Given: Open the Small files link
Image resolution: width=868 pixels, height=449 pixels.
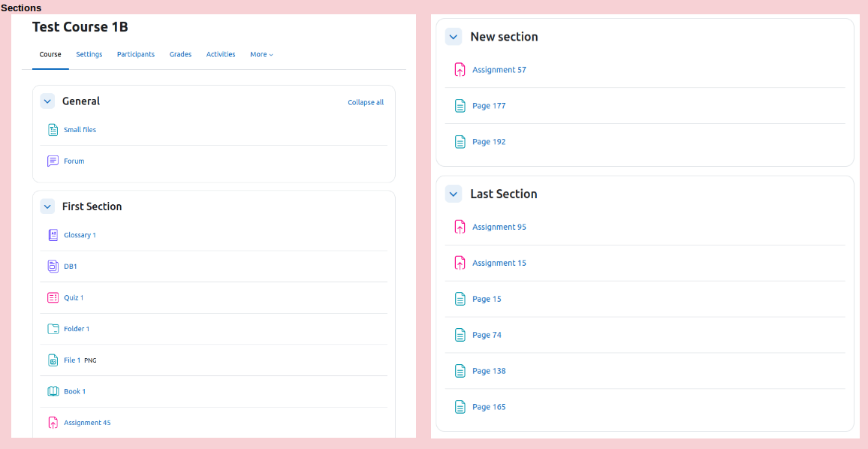Looking at the screenshot, I should [x=80, y=130].
